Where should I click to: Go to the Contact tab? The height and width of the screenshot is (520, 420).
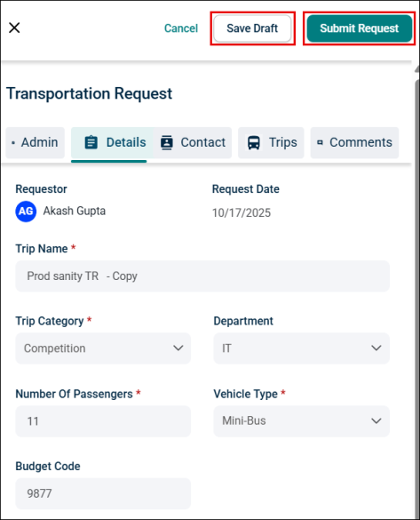[193, 142]
